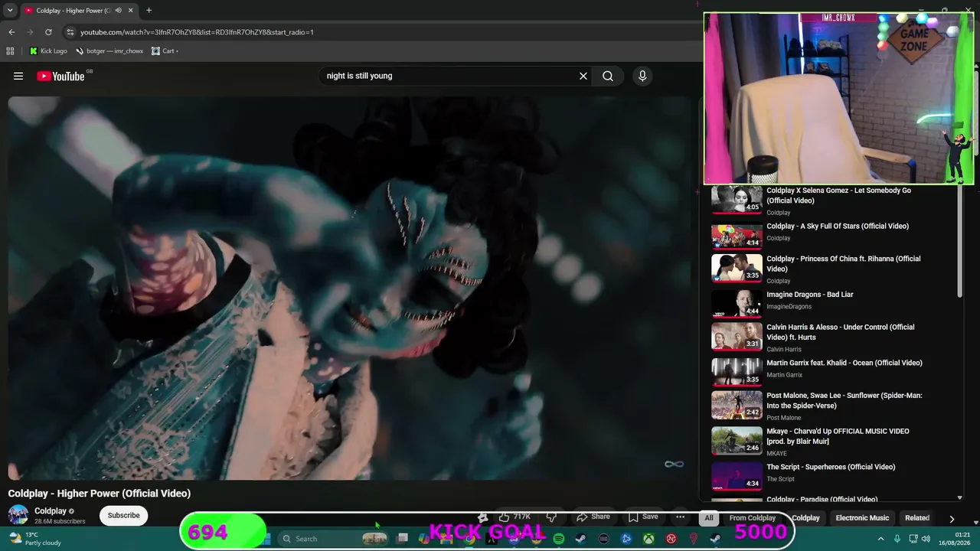980x551 pixels.
Task: Reload the YouTube page
Action: (x=48, y=32)
